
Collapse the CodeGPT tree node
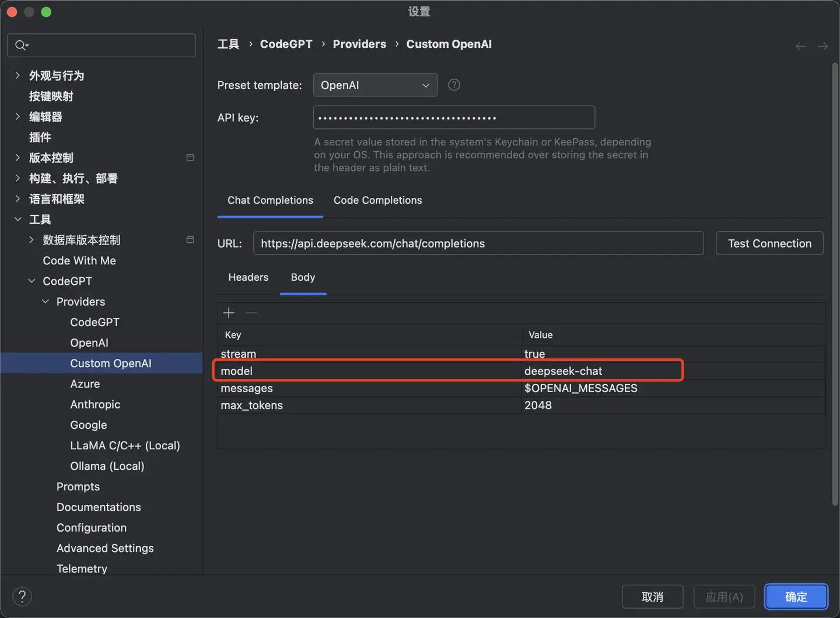(x=32, y=281)
